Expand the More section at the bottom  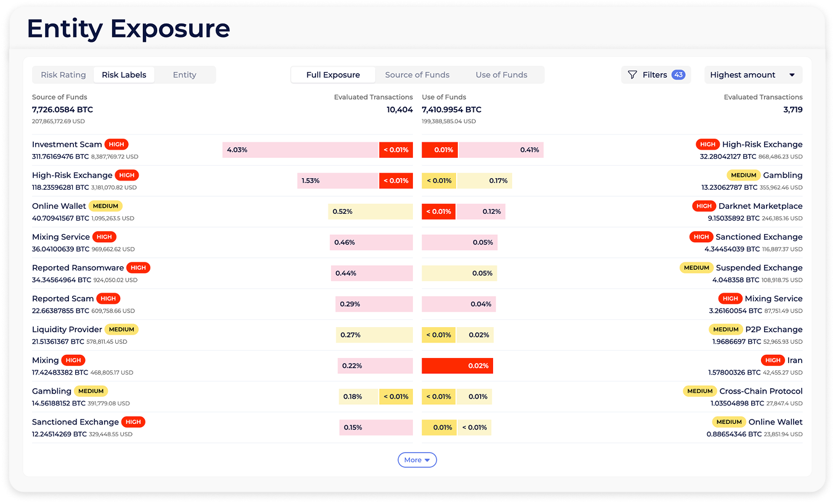[x=417, y=460]
